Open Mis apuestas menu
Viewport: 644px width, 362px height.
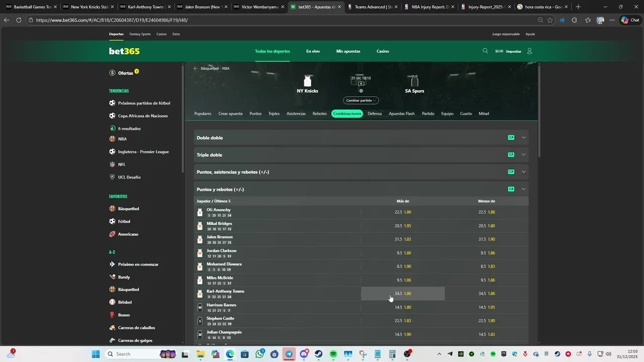coord(348,51)
